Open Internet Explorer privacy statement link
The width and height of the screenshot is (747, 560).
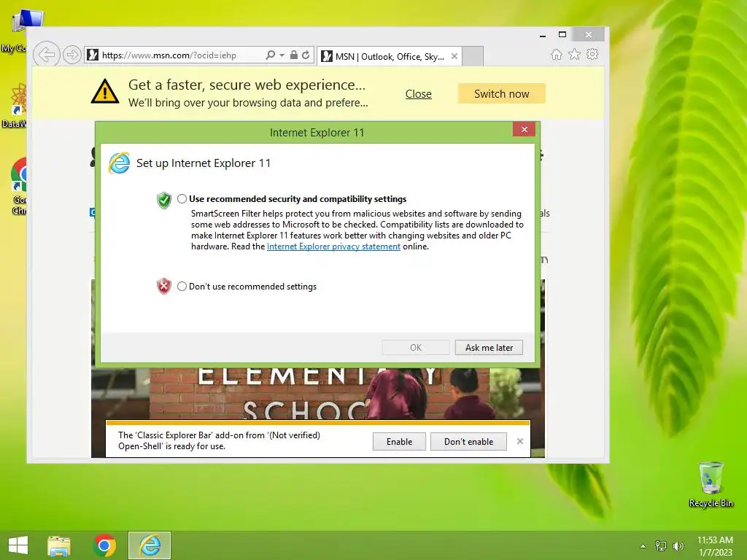pyautogui.click(x=333, y=246)
